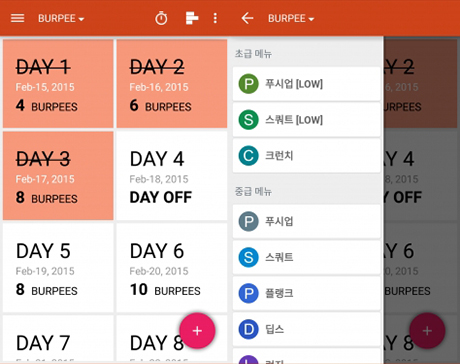460x364 pixels.
Task: Select 스쿼트 [LOW] menu entry
Action: coord(306,120)
